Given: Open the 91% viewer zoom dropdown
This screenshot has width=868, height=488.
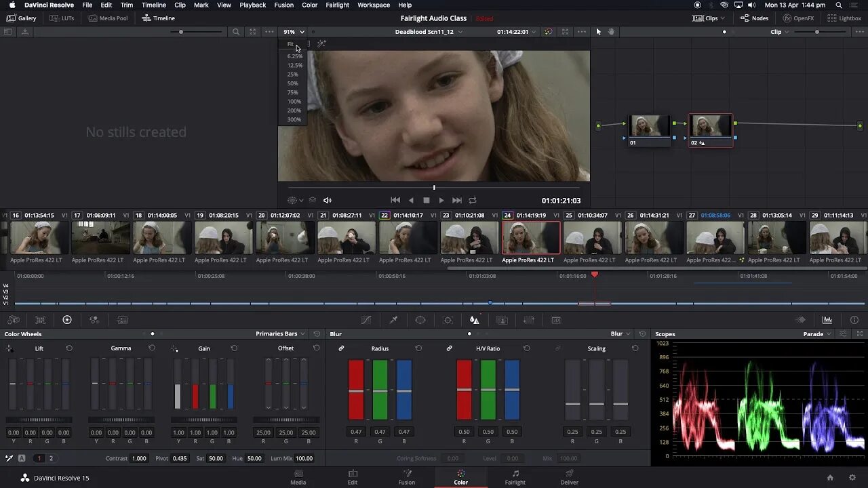Looking at the screenshot, I should pyautogui.click(x=294, y=32).
